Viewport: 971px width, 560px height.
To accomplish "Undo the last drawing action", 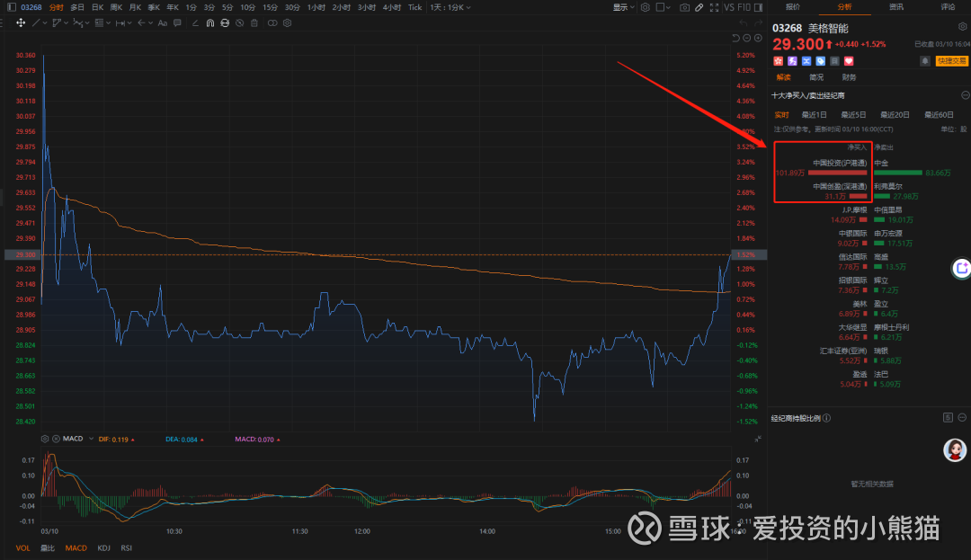I will (744, 22).
